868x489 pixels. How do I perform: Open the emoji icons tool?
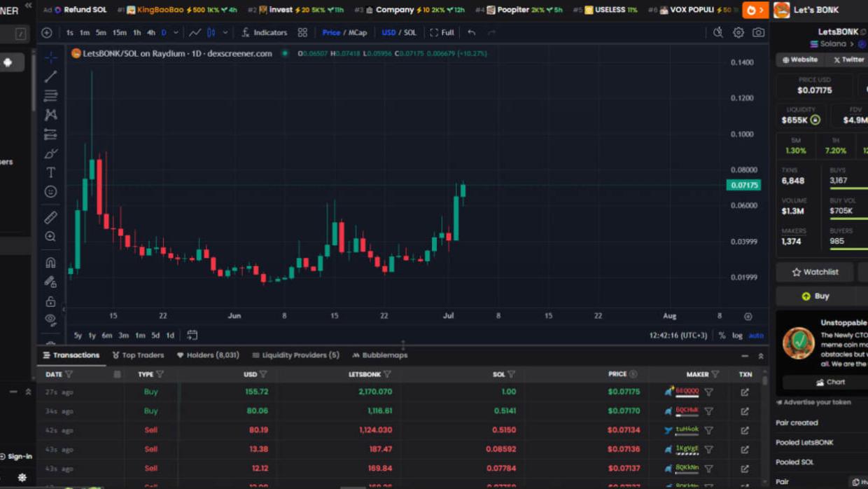[50, 191]
